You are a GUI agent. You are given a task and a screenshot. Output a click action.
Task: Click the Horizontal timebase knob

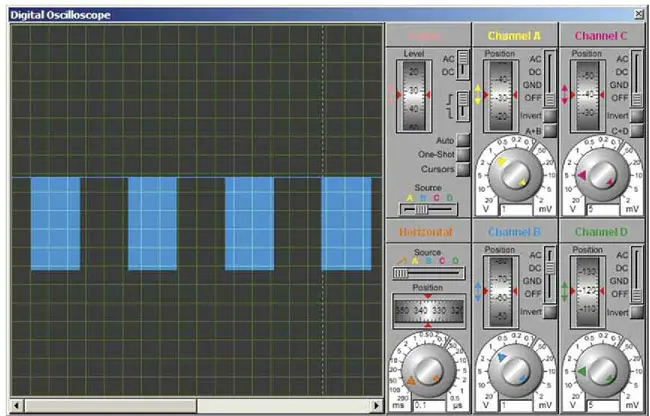(x=429, y=371)
